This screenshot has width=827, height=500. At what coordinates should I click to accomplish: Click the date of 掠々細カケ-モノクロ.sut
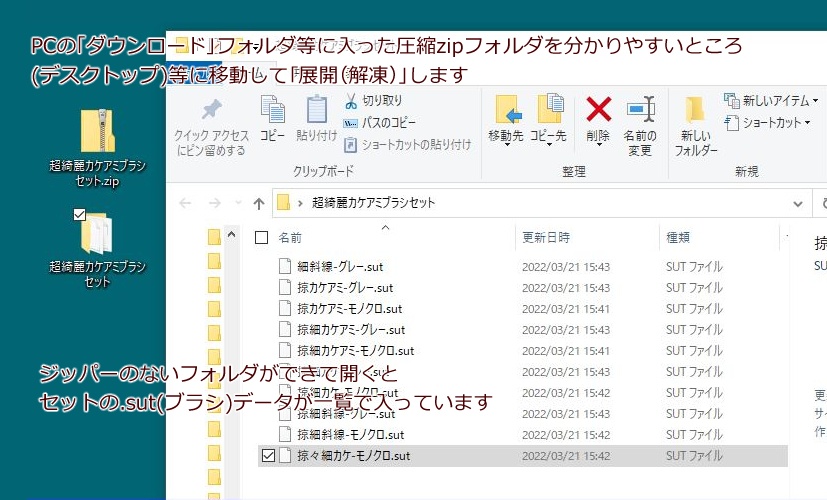[x=566, y=456]
